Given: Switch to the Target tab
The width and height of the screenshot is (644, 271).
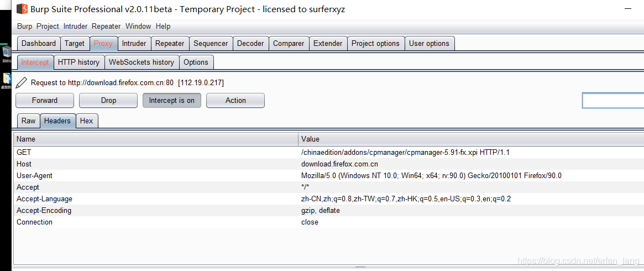Looking at the screenshot, I should point(75,44).
